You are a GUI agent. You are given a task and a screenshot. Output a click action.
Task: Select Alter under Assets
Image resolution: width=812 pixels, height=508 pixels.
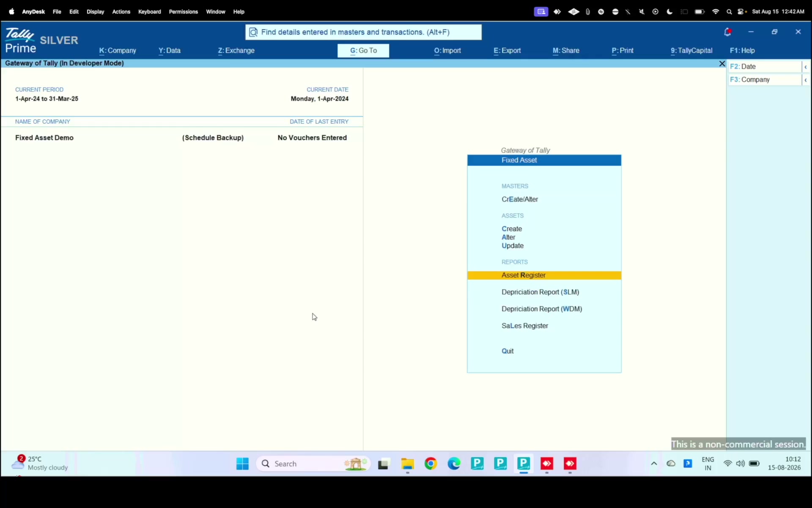[508, 237]
